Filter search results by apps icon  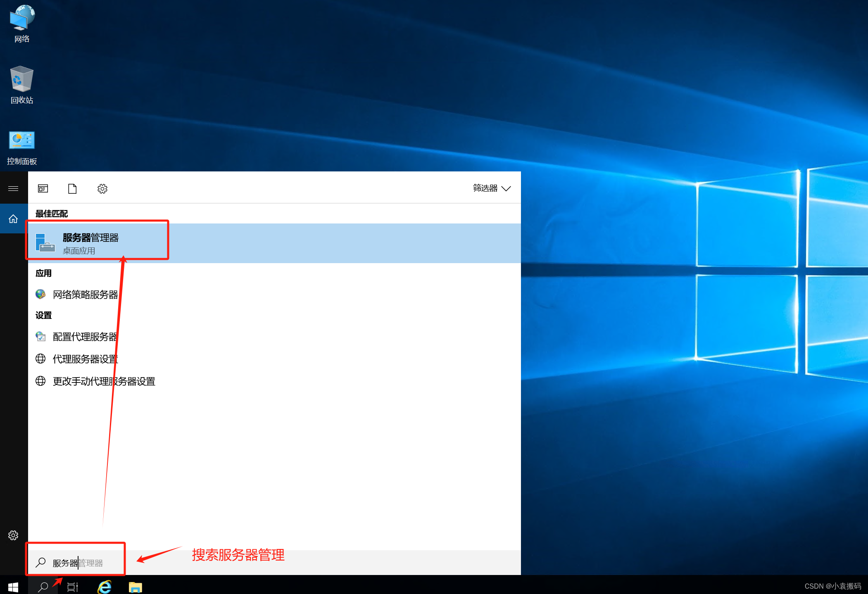(43, 189)
